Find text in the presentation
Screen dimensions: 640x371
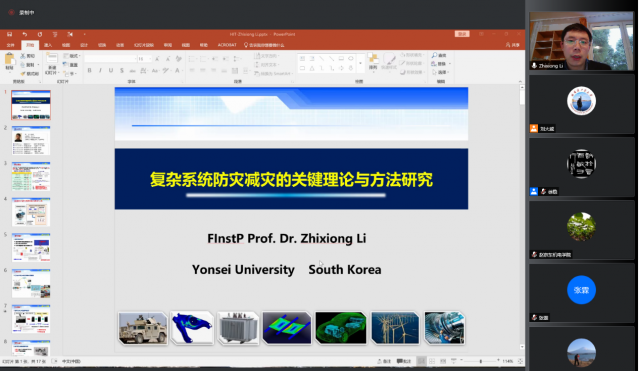(x=439, y=55)
